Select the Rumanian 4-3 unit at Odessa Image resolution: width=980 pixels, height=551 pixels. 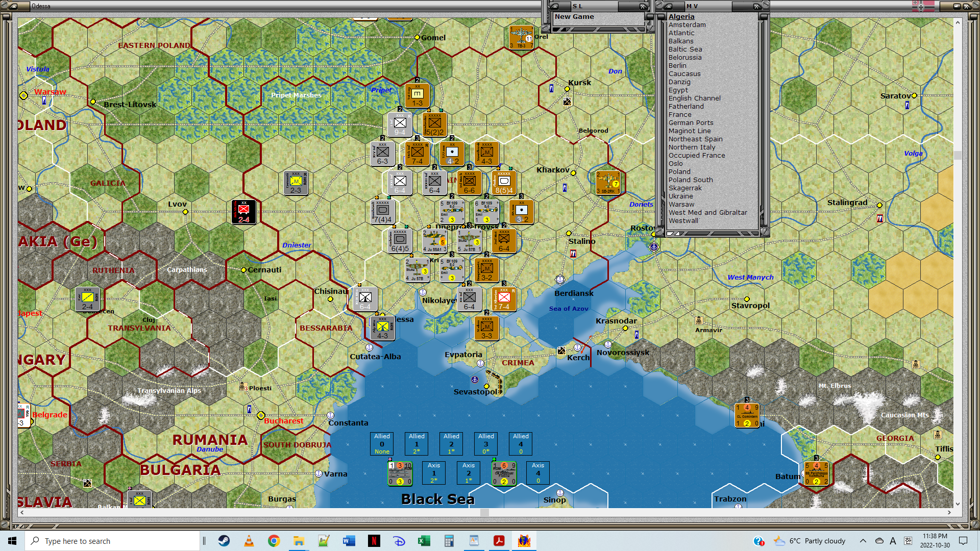[382, 328]
